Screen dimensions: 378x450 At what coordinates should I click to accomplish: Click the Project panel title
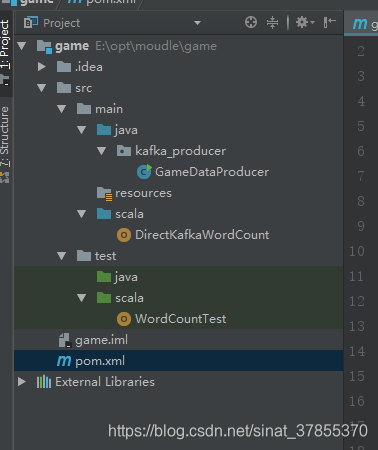pyautogui.click(x=61, y=23)
